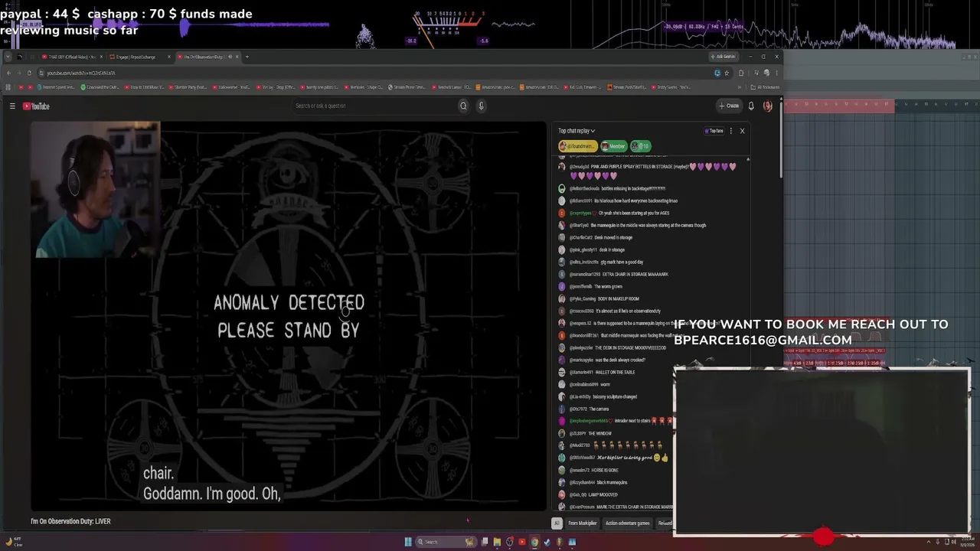Bookmark this page with the star icon
Screen dimensions: 980x551
click(727, 73)
